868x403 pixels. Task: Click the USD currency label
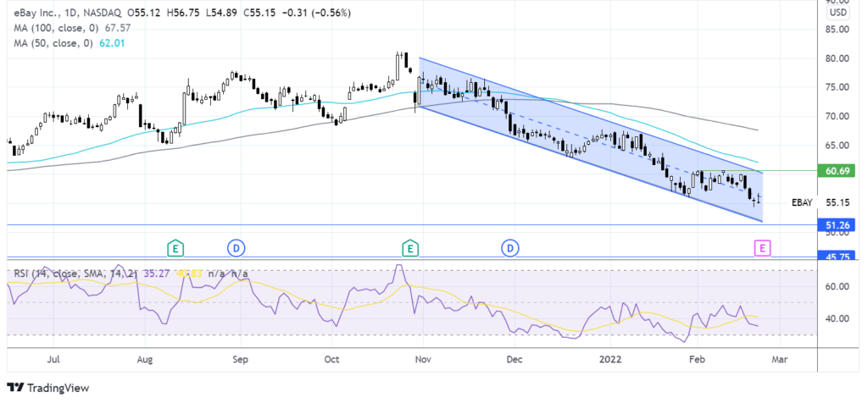pyautogui.click(x=840, y=13)
